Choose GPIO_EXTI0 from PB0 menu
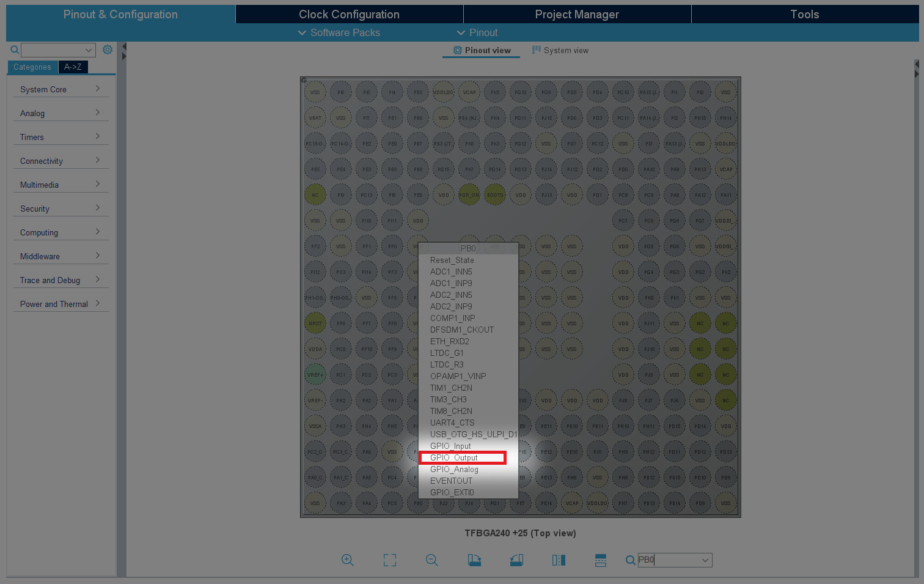This screenshot has width=924, height=584. (468, 492)
